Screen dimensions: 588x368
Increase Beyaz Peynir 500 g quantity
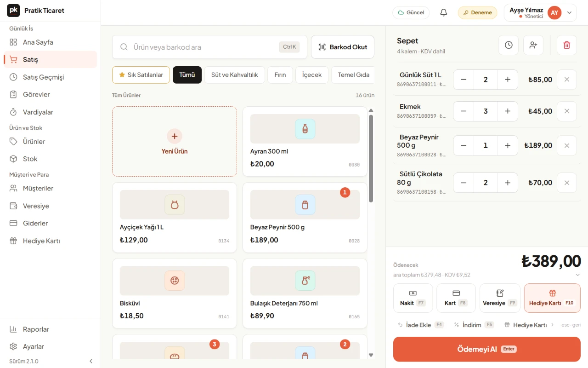pyautogui.click(x=508, y=145)
